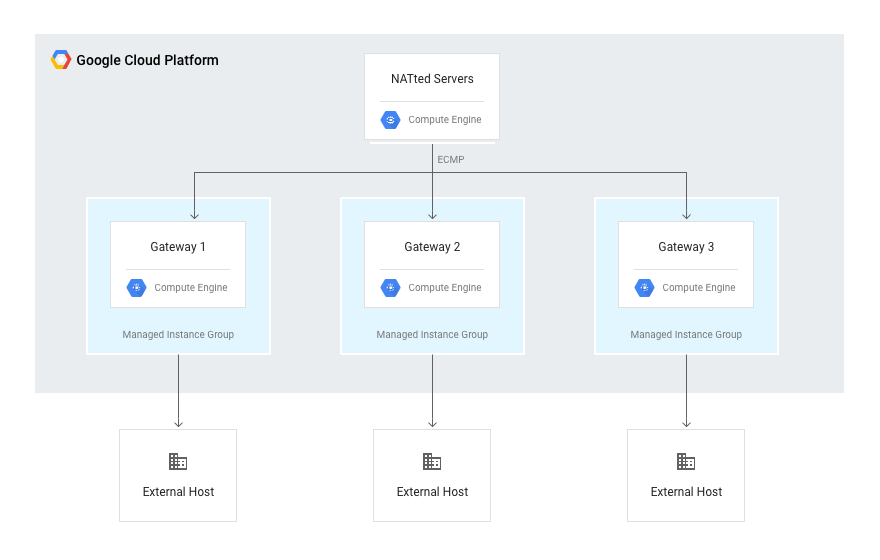Click Managed Instance Group label under Gateway 3
Screen dimensions: 880x560
tap(686, 335)
